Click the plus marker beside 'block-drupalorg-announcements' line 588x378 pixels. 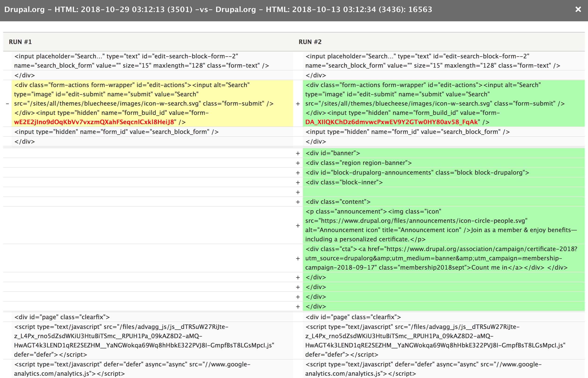298,173
